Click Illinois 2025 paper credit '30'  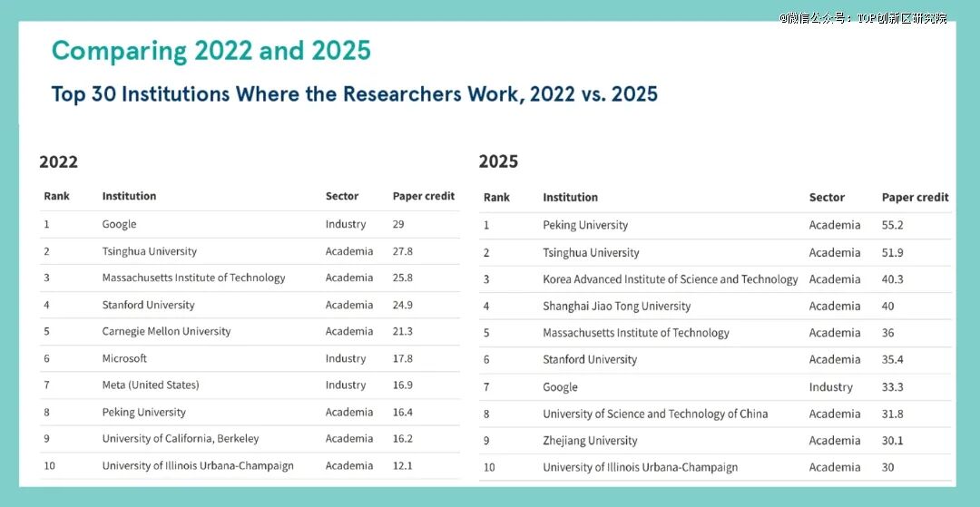pyautogui.click(x=888, y=468)
